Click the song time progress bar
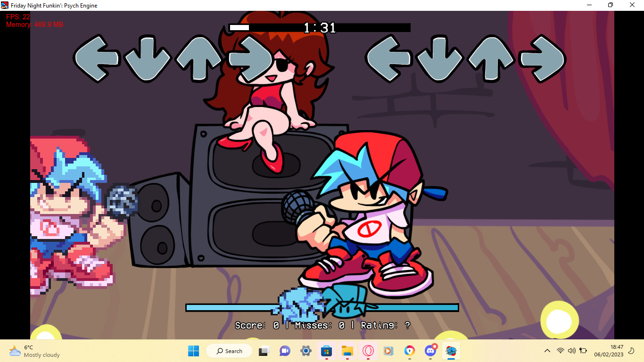Viewport: 644px width, 362px height. [x=320, y=27]
